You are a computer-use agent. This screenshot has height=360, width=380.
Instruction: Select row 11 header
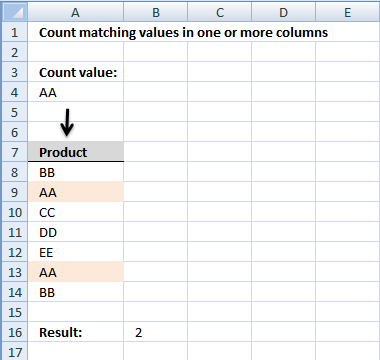tap(14, 232)
